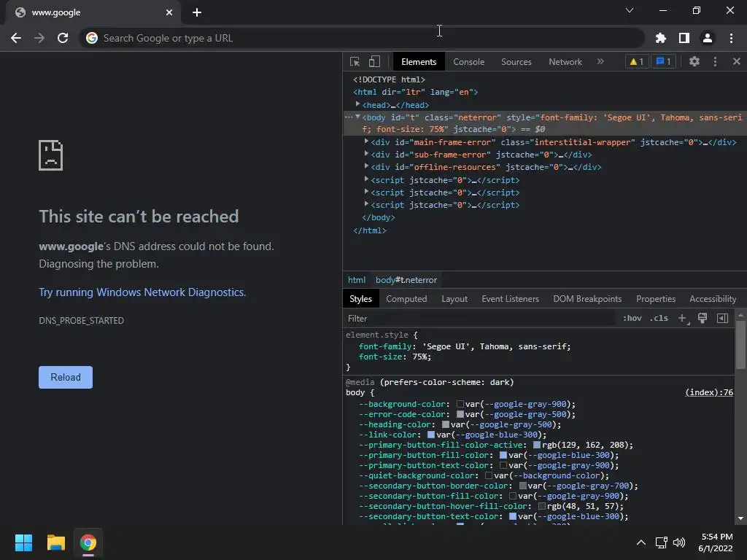Click the tab search chevron
This screenshot has height=560, width=747.
[630, 10]
